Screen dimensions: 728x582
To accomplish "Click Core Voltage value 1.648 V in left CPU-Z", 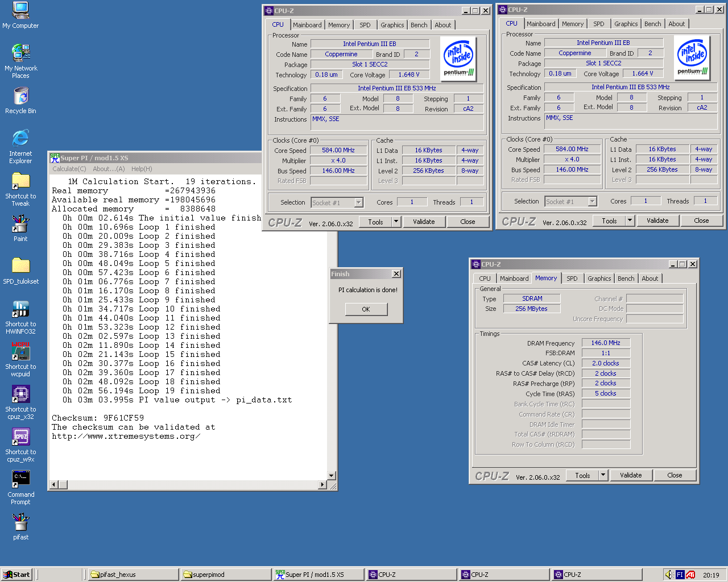I will click(409, 74).
